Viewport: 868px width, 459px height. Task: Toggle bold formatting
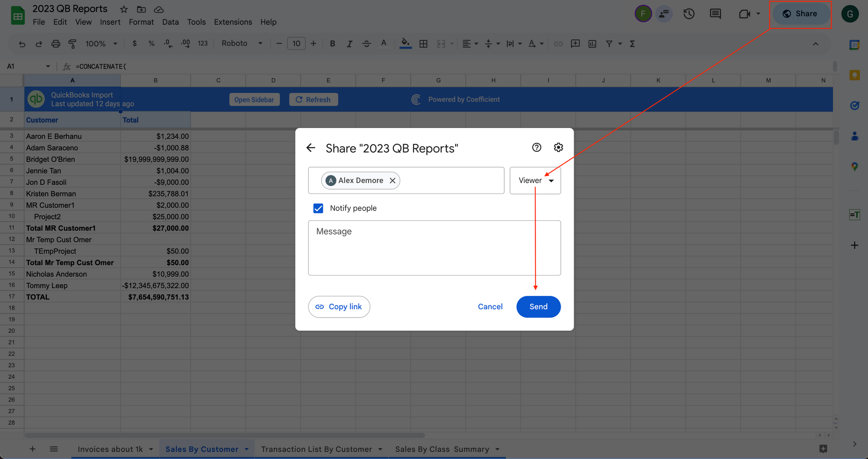[332, 44]
